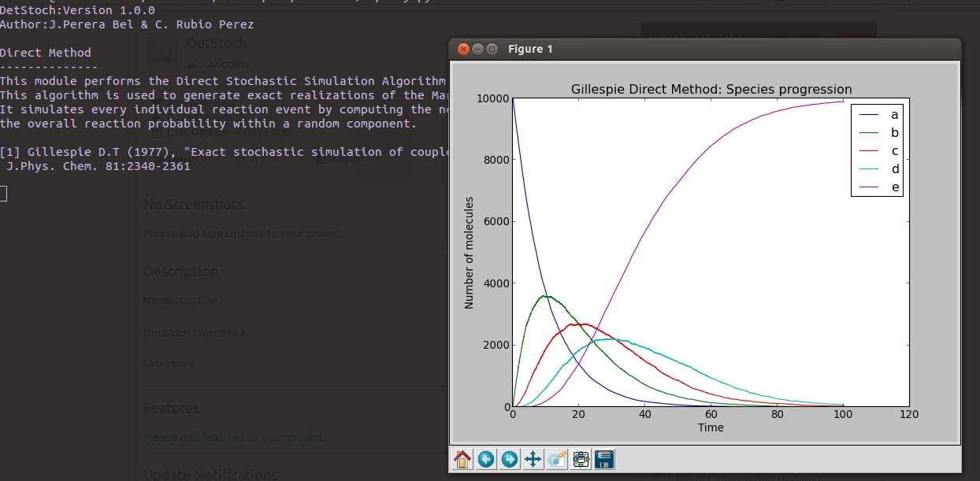Maximize the Figure 1 window

492,49
